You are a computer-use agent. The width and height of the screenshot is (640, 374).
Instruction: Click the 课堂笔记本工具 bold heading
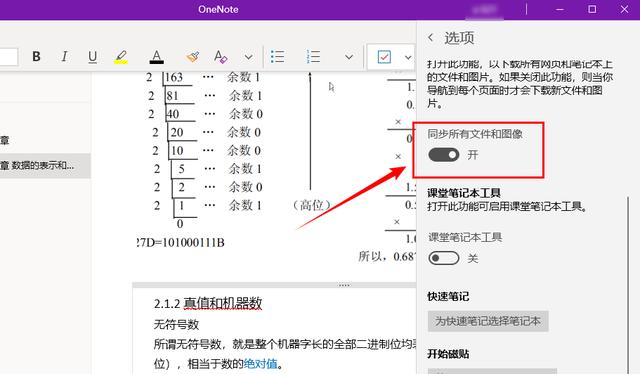[x=464, y=193]
